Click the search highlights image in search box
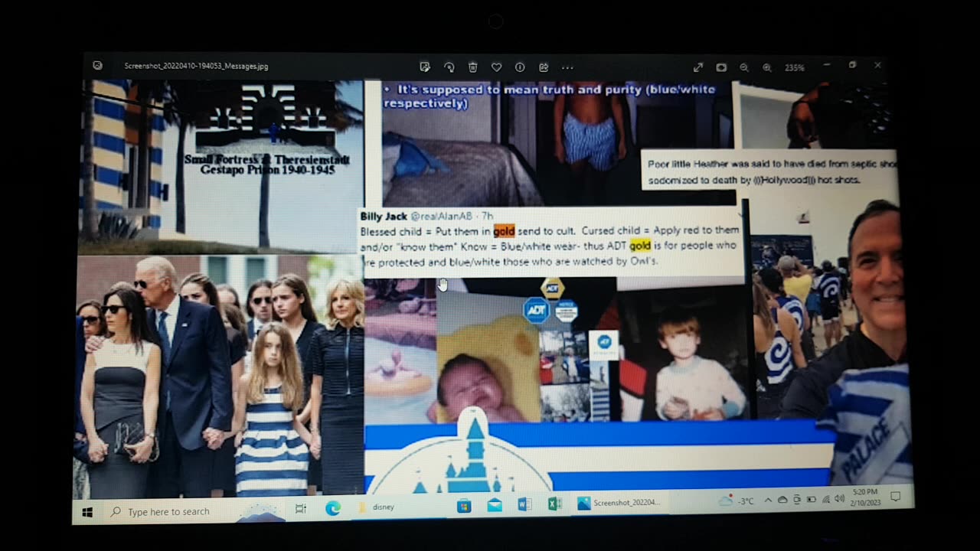Image resolution: width=980 pixels, height=551 pixels. tap(261, 514)
